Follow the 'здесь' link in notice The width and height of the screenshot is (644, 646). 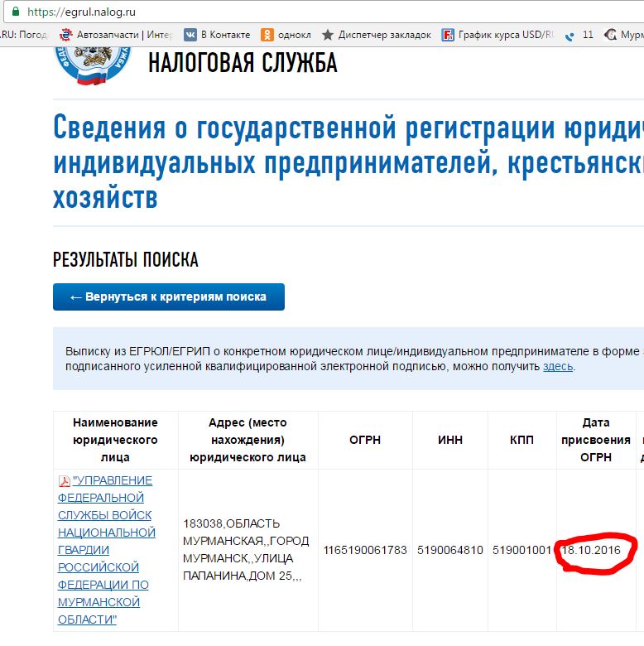click(x=557, y=366)
